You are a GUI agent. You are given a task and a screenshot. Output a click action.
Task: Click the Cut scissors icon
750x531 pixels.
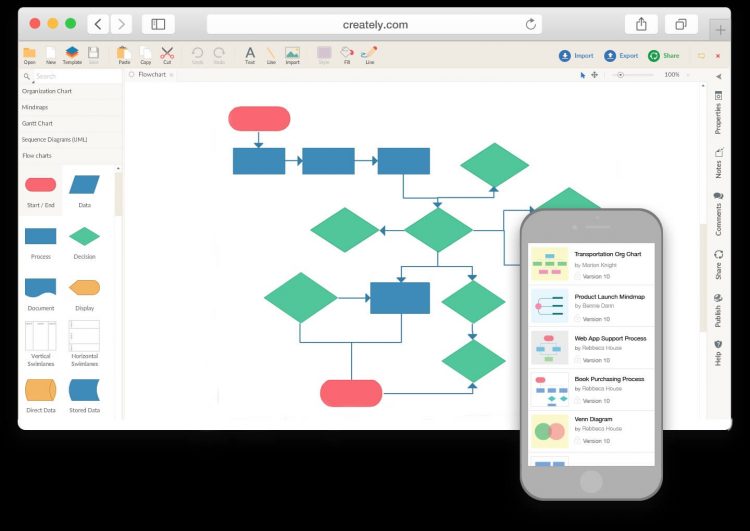(x=167, y=55)
